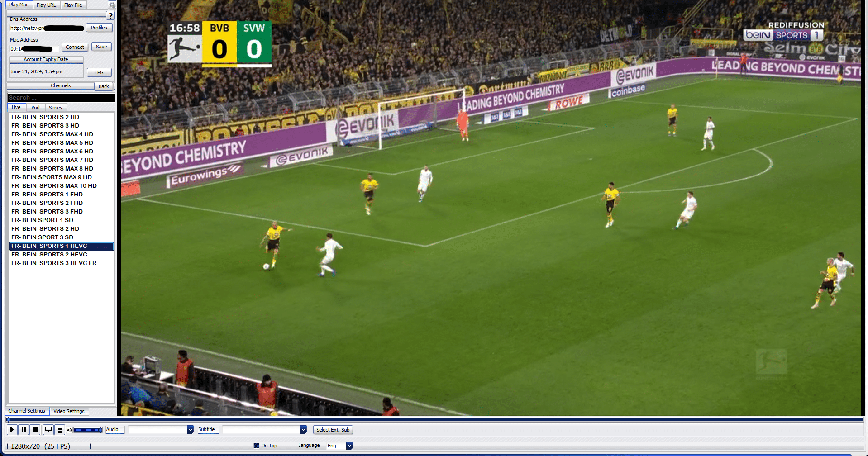The height and width of the screenshot is (456, 868).
Task: Toggle fullscreen with the monitor icon
Action: [48, 430]
